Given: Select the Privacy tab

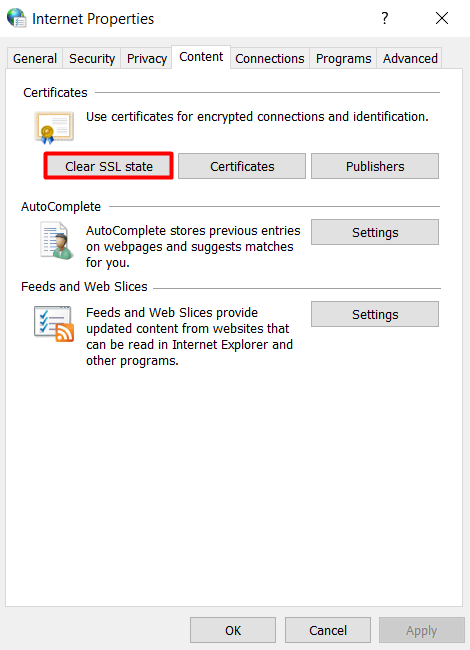Looking at the screenshot, I should click(x=147, y=58).
